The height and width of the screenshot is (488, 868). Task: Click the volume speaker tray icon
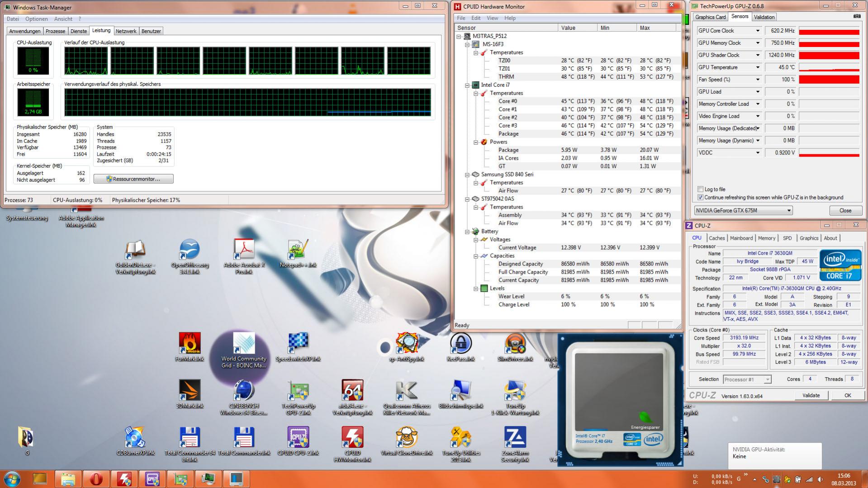(x=820, y=479)
